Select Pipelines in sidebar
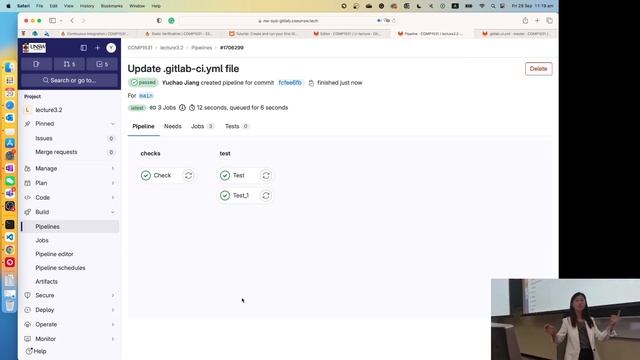 tap(69, 227)
